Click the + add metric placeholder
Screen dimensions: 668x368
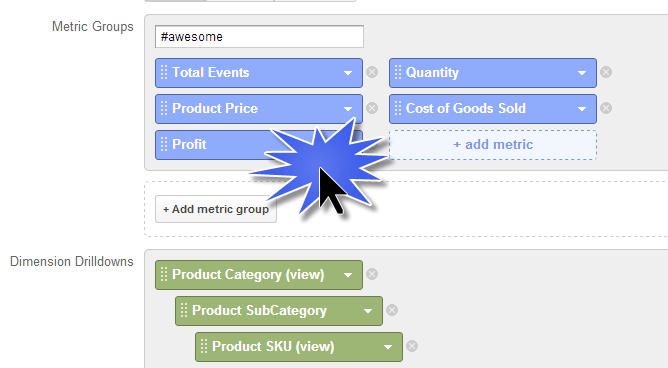pyautogui.click(x=493, y=145)
